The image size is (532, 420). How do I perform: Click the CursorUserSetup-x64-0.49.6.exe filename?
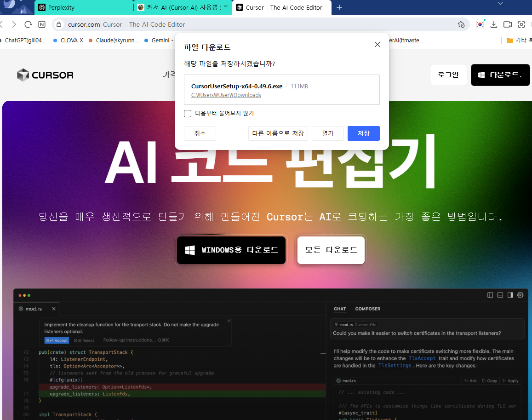point(236,86)
